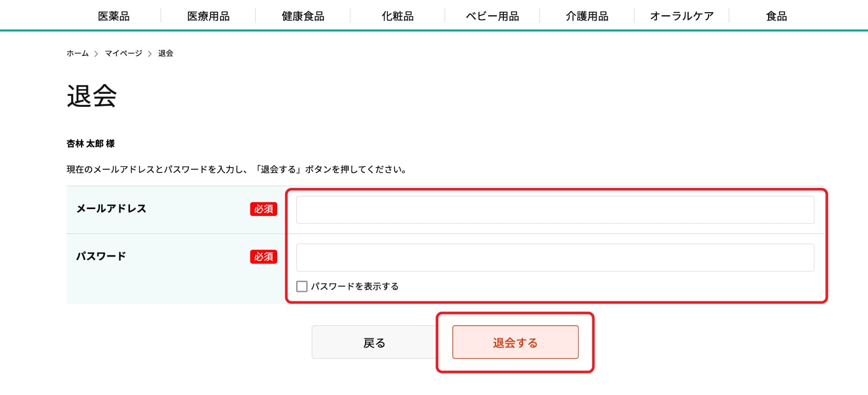Click the パスワード input field
Image resolution: width=868 pixels, height=395 pixels.
pyautogui.click(x=554, y=257)
